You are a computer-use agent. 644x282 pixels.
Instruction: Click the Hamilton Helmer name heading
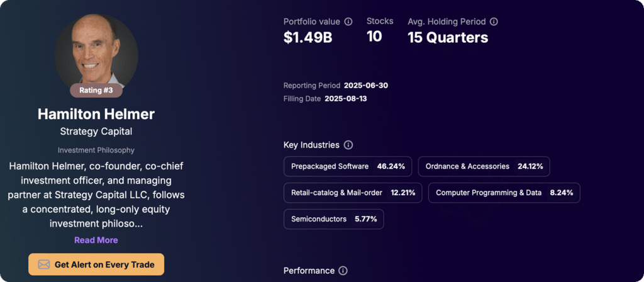coord(96,114)
